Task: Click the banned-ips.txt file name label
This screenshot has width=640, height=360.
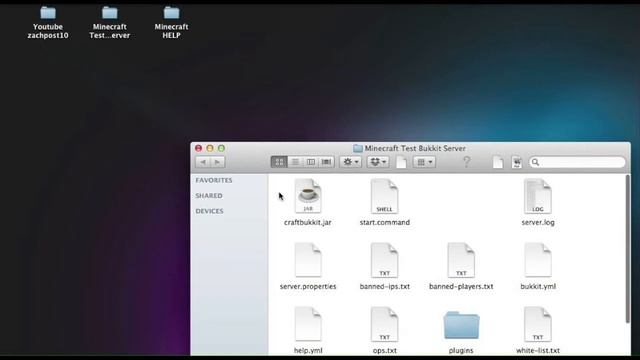Action: [x=384, y=287]
